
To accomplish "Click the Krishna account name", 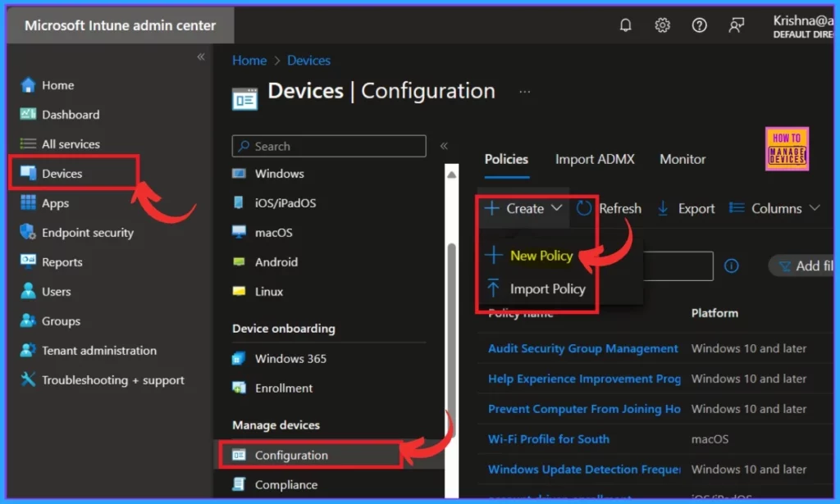I will point(803,20).
